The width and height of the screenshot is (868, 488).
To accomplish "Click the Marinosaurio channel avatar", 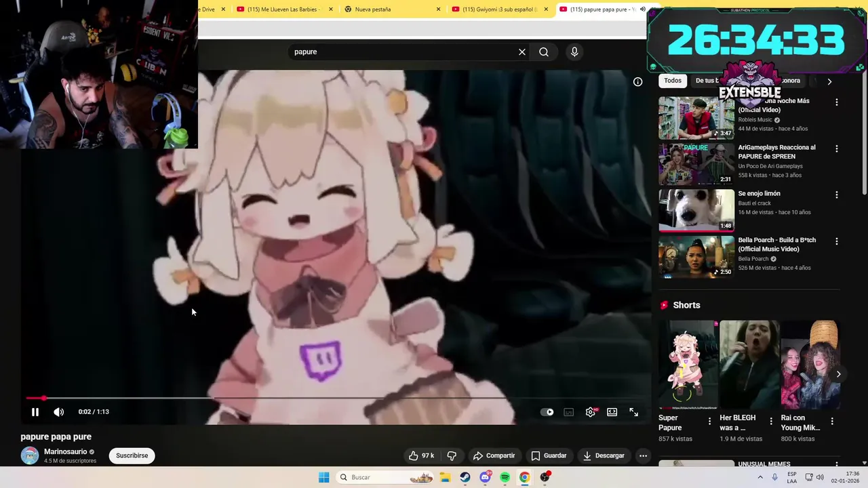I will pyautogui.click(x=30, y=455).
